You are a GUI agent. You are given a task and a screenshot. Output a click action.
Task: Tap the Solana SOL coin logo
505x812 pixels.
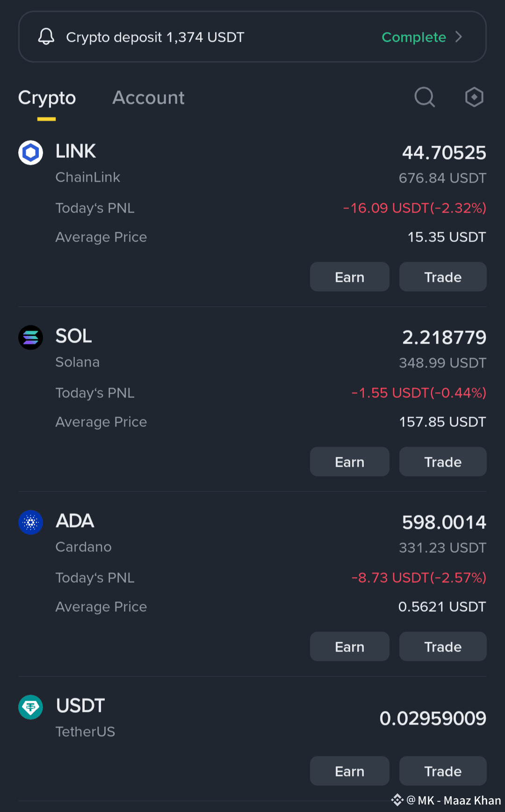[x=31, y=337]
